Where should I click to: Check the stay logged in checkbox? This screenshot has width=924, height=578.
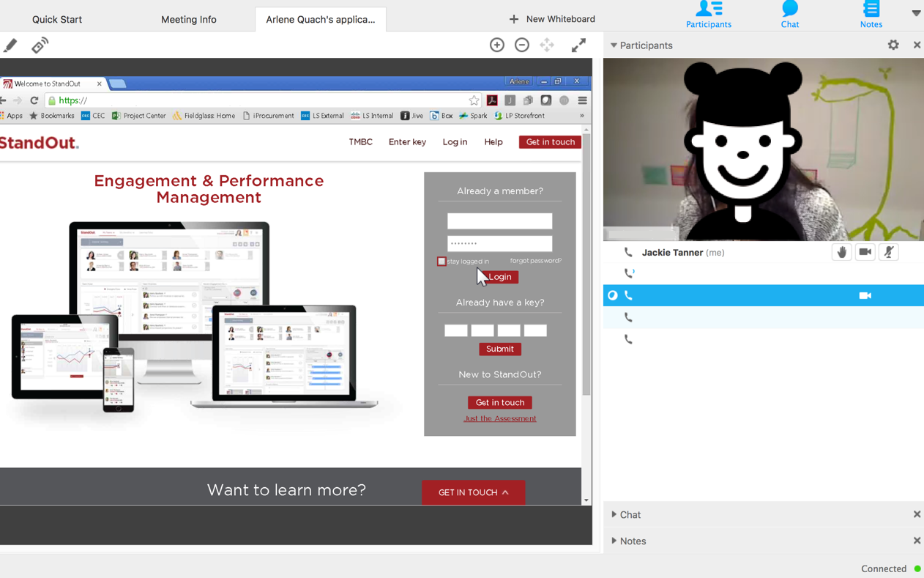point(441,262)
